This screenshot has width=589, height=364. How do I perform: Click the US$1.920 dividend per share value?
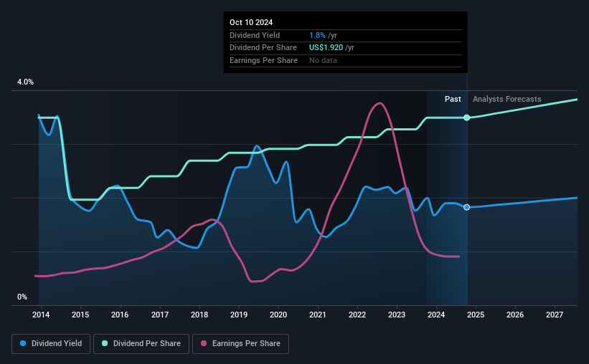(326, 48)
